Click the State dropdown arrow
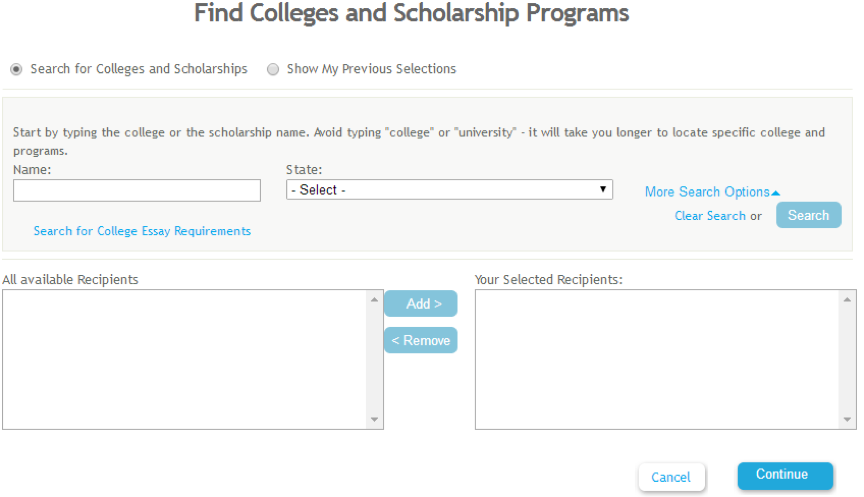This screenshot has height=497, width=864. coord(603,189)
